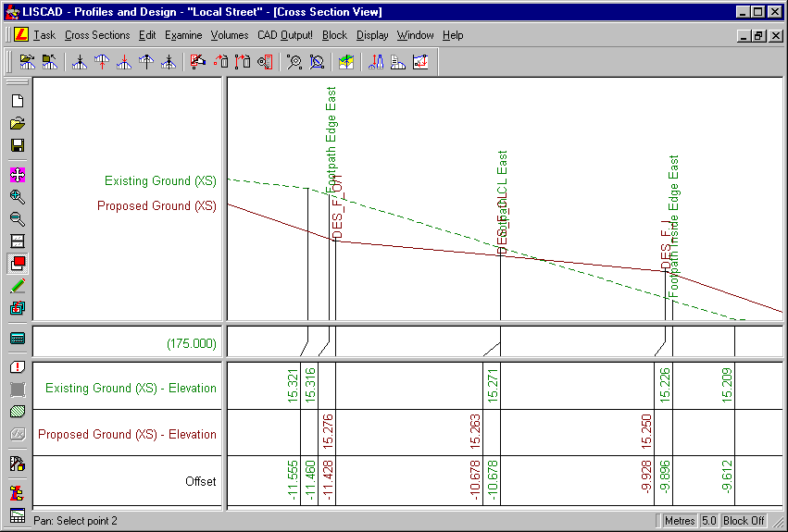Click the red examine attributes sheet icon
The image size is (788, 532).
click(x=265, y=62)
